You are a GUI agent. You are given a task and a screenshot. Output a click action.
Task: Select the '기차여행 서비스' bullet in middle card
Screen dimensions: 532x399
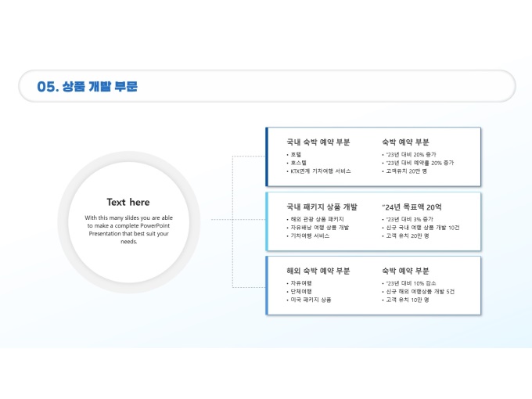pos(310,235)
